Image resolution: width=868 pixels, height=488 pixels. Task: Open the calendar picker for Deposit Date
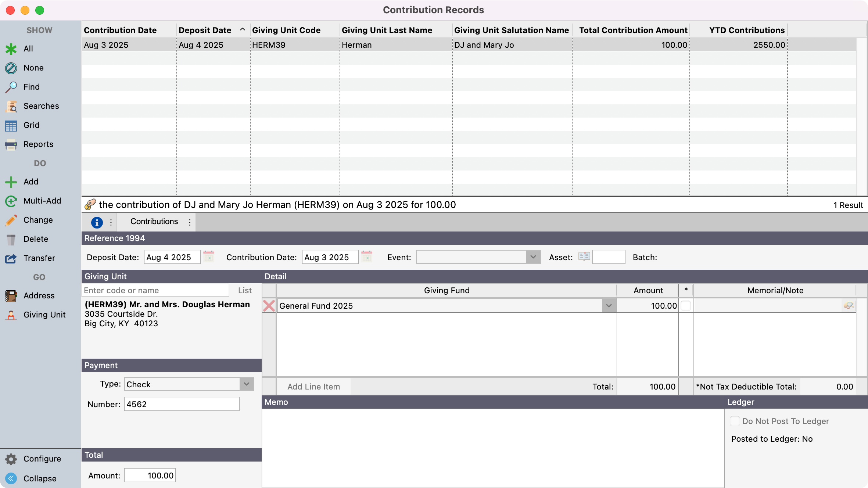click(x=209, y=257)
